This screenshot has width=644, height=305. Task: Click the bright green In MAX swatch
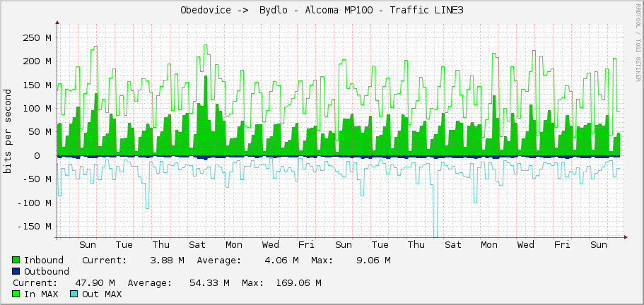click(x=16, y=294)
